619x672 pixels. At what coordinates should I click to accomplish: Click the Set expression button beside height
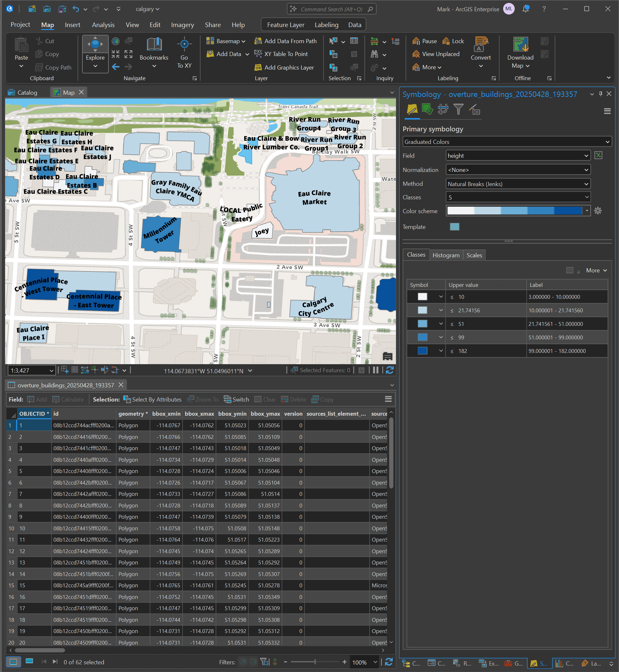(x=598, y=156)
